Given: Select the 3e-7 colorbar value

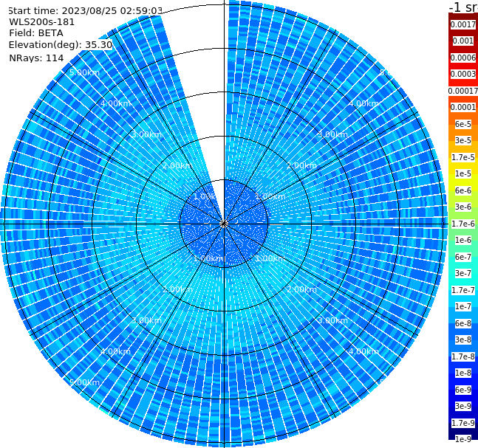Looking at the screenshot, I should pos(463,273).
